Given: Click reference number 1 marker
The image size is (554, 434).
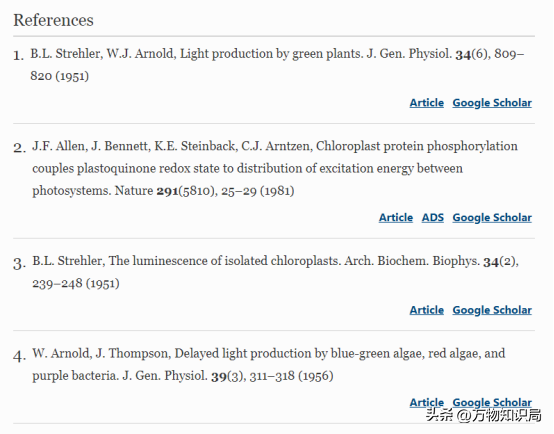Looking at the screenshot, I should [19, 56].
